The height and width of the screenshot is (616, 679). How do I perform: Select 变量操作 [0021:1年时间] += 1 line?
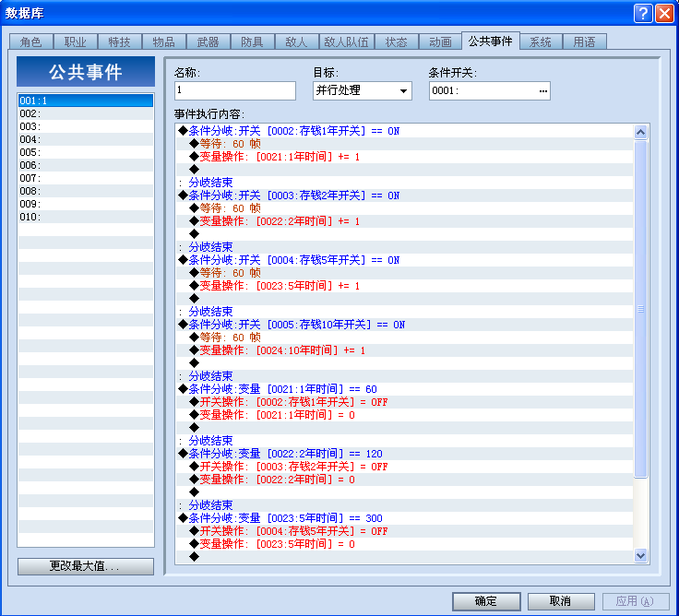click(405, 157)
